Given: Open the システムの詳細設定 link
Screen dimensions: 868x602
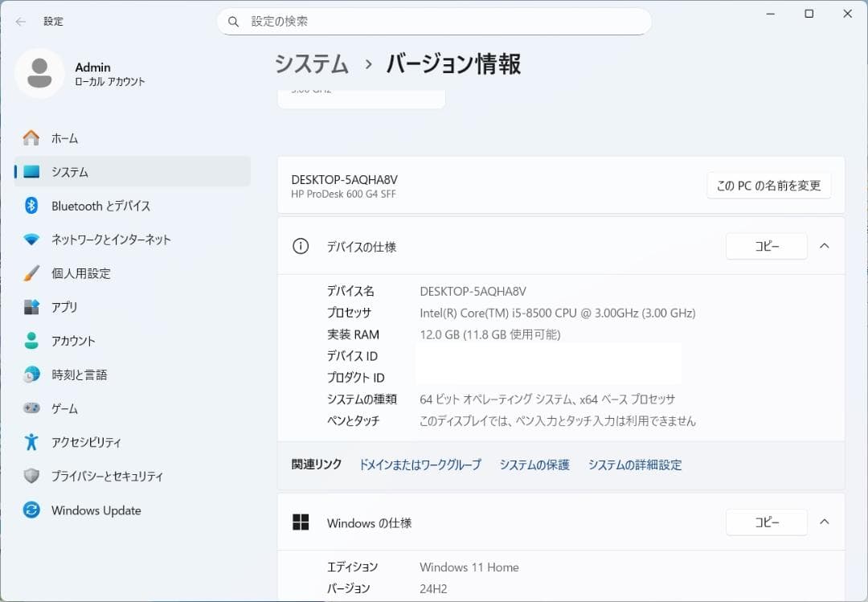Looking at the screenshot, I should (x=634, y=465).
